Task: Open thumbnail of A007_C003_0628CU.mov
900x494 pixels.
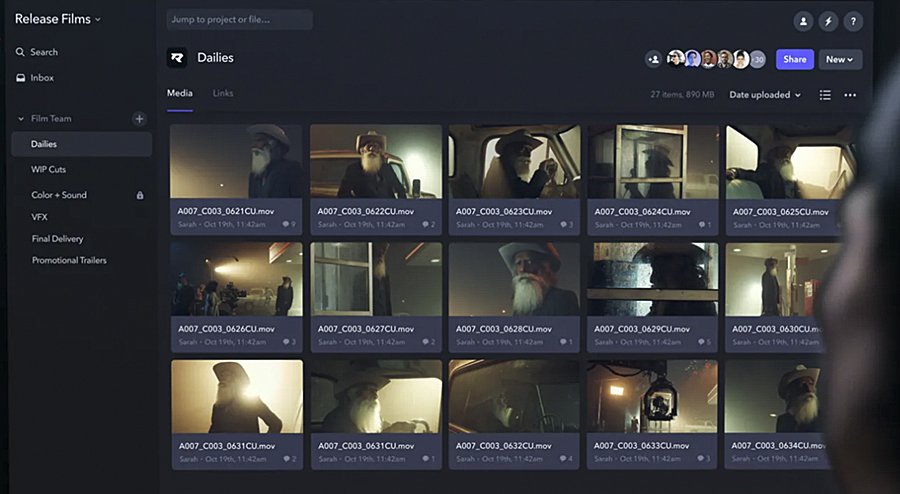Action: pyautogui.click(x=514, y=279)
